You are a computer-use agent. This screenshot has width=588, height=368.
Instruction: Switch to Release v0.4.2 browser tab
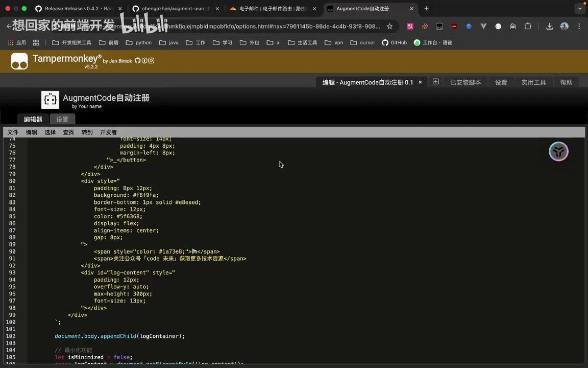pyautogui.click(x=78, y=8)
